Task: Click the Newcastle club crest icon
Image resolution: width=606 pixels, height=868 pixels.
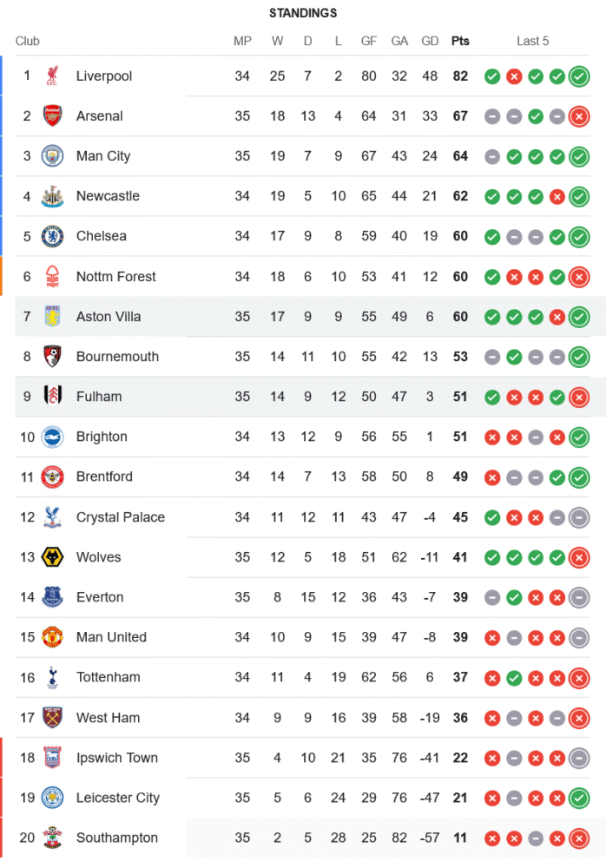Action: point(52,196)
